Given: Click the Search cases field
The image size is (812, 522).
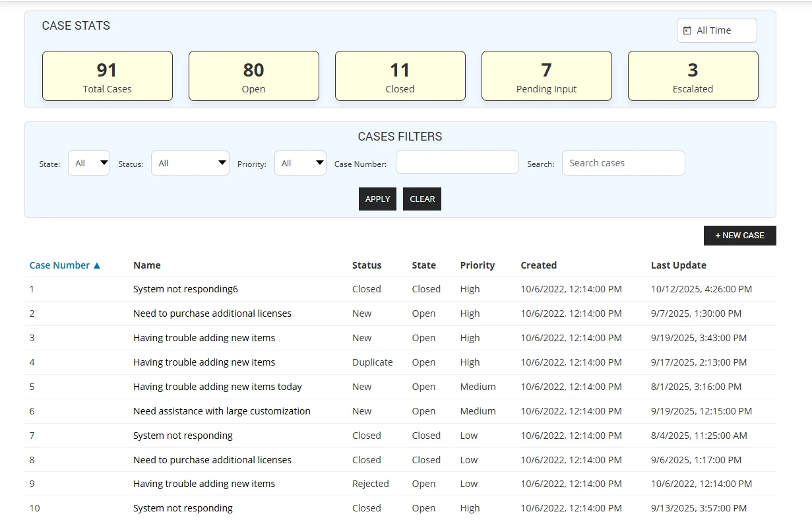Looking at the screenshot, I should (x=623, y=162).
